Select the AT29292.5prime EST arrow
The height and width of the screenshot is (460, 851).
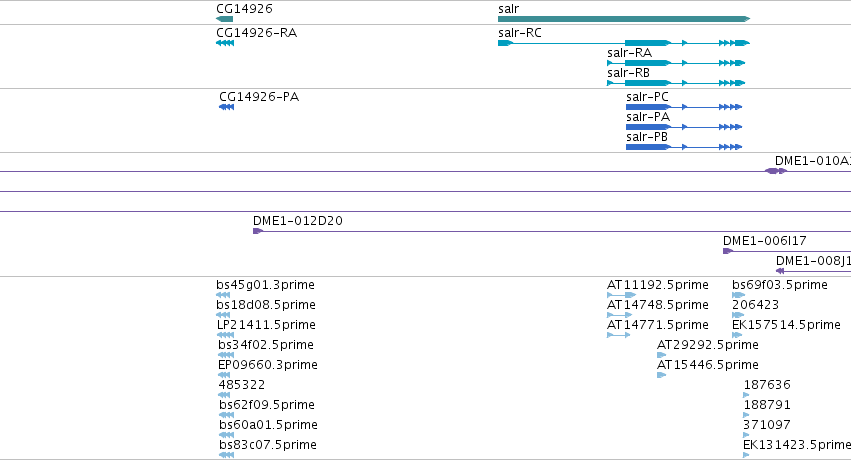pos(661,355)
